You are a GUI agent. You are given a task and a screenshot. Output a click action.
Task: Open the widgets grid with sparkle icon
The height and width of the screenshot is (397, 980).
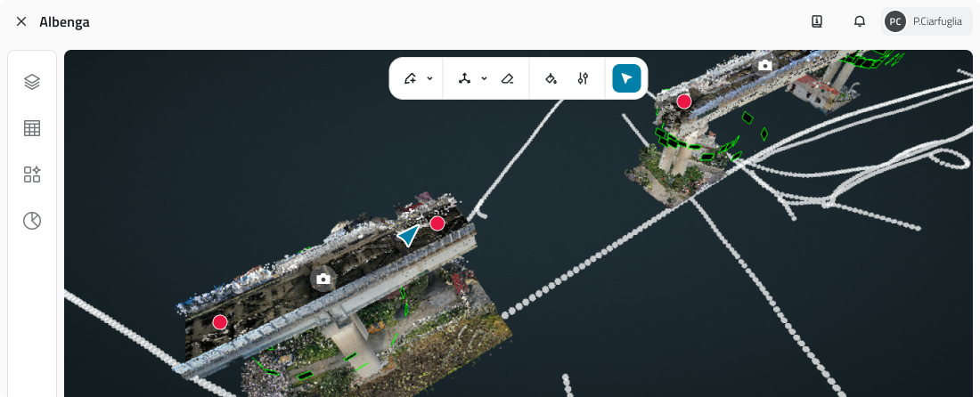(x=32, y=174)
